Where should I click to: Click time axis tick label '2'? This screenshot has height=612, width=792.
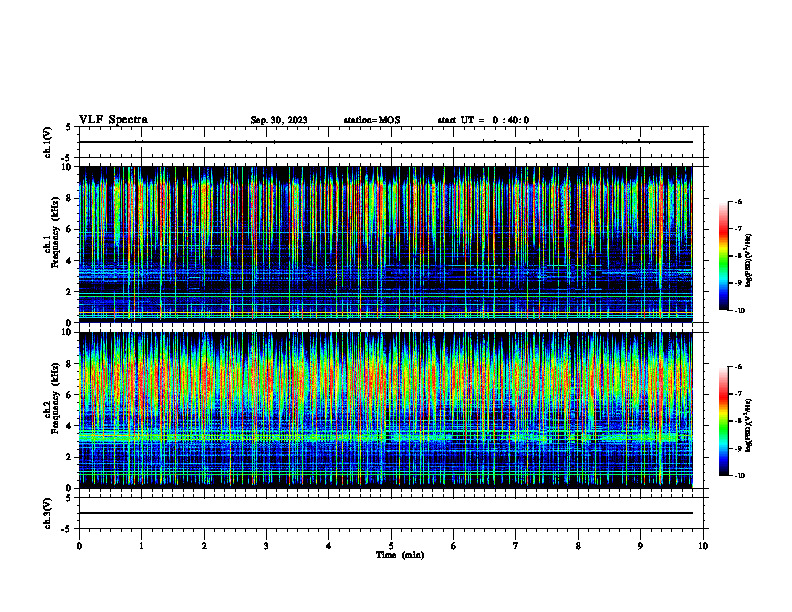204,546
